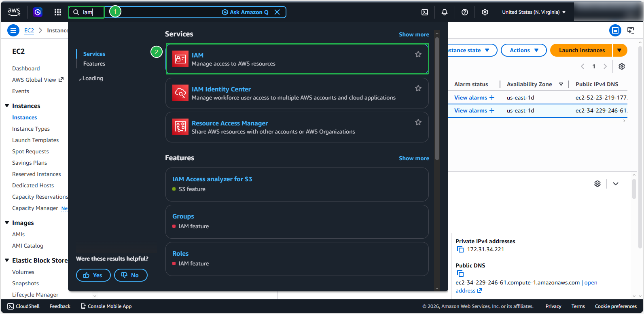This screenshot has width=644, height=314.
Task: Go to the previous page of instances
Action: (583, 66)
